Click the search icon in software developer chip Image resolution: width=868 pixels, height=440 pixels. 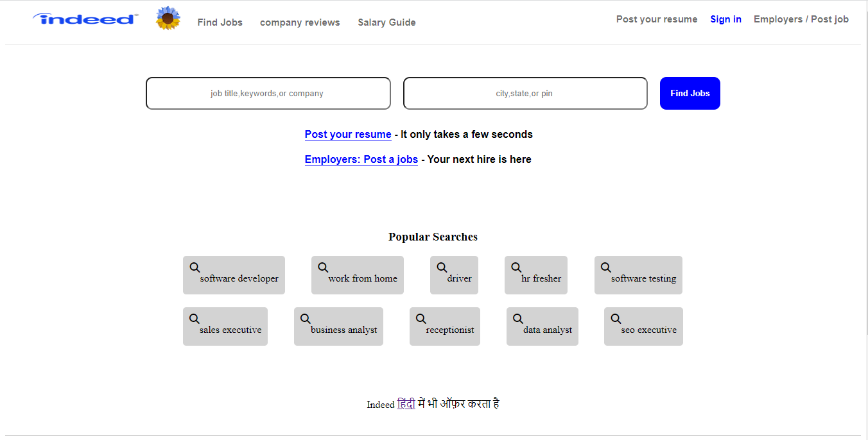(x=195, y=266)
